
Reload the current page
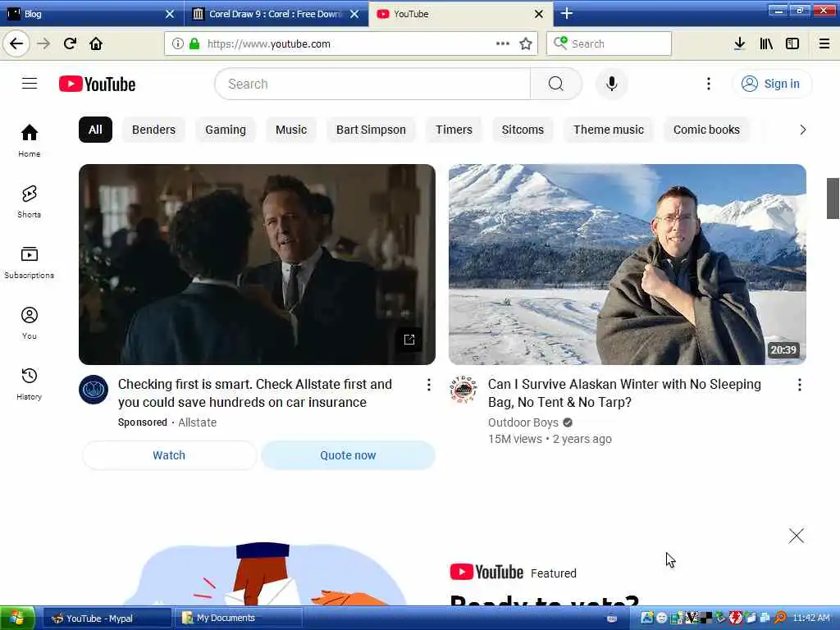tap(70, 43)
